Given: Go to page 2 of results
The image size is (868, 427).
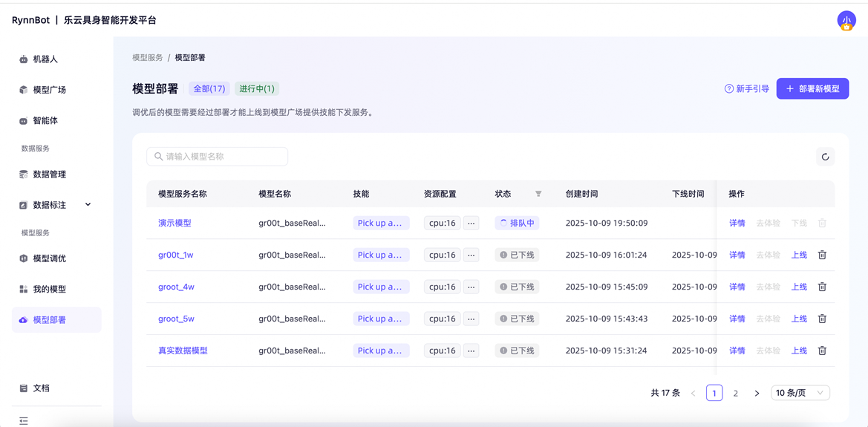Looking at the screenshot, I should (x=736, y=394).
